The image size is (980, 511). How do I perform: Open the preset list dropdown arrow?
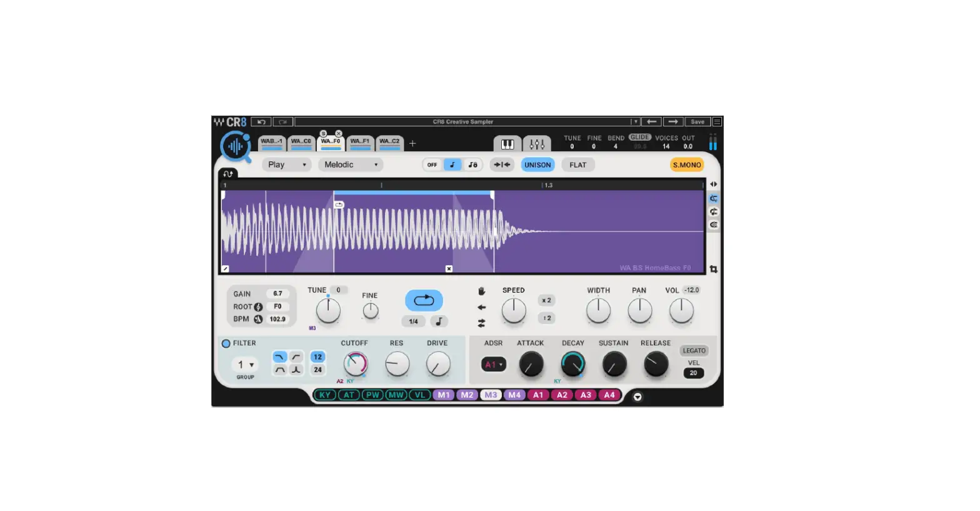click(636, 122)
